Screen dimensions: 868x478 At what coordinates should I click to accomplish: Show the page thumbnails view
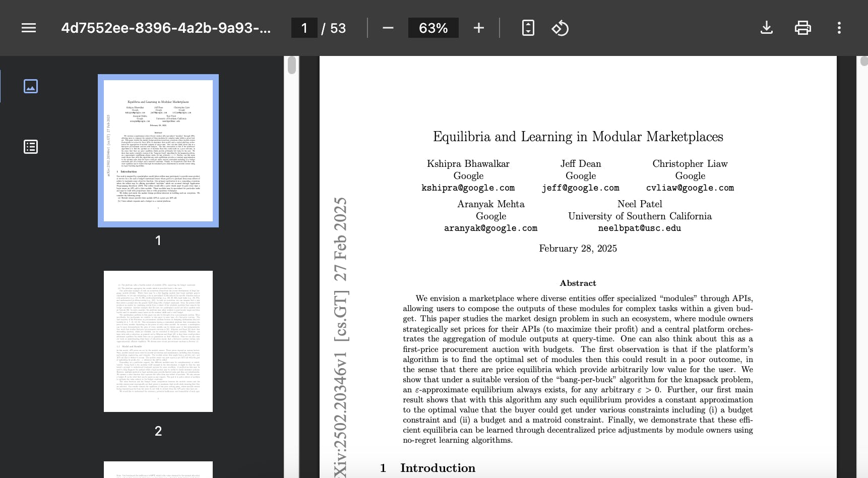tap(31, 86)
